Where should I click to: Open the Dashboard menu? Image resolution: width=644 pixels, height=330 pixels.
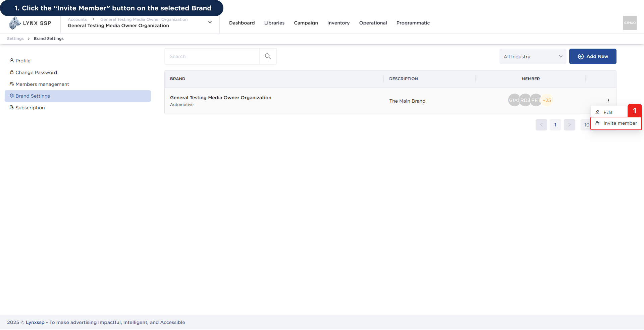(x=242, y=23)
